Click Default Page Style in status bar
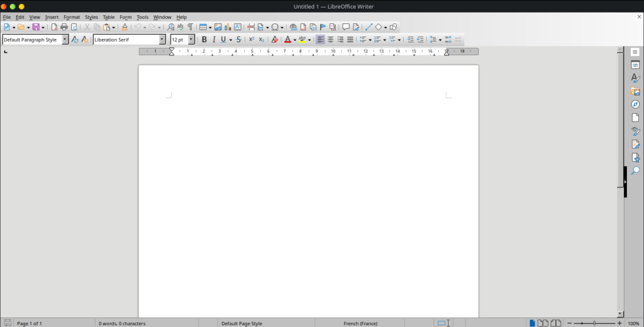 click(x=241, y=323)
